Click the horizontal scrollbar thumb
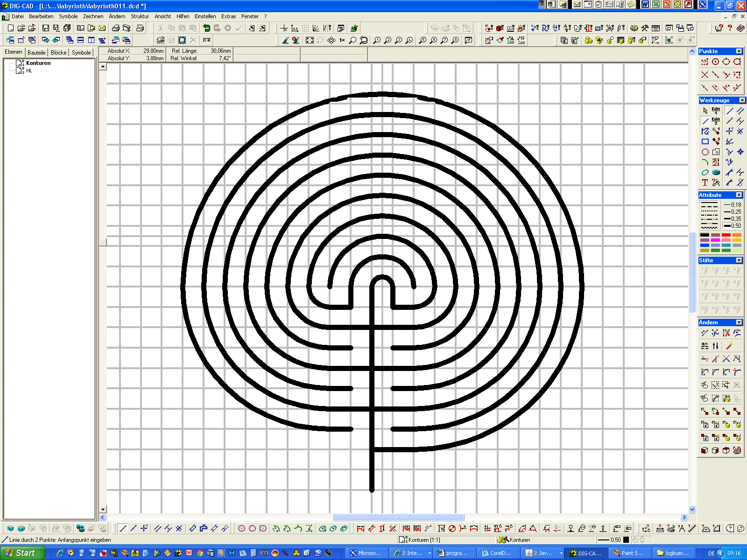 click(x=398, y=518)
